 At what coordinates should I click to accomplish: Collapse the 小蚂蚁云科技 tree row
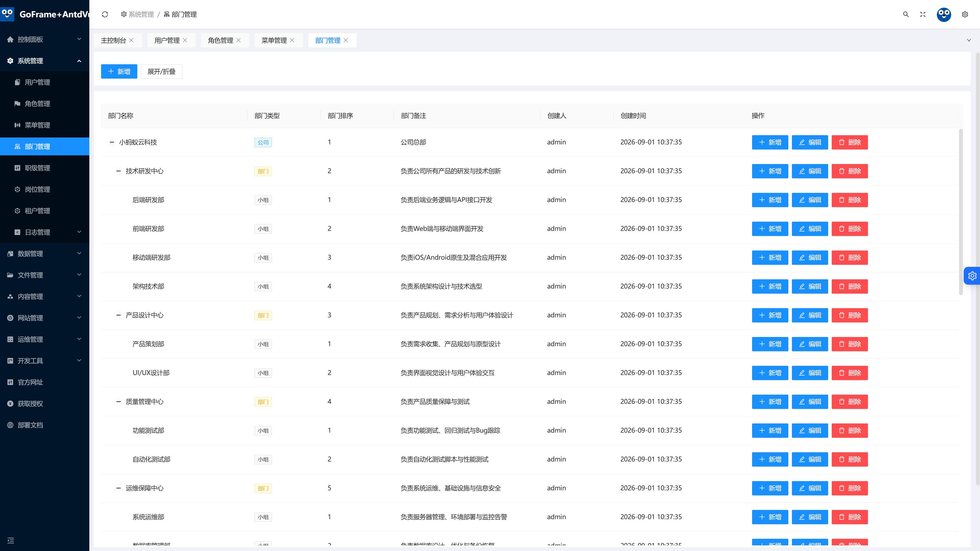(112, 142)
